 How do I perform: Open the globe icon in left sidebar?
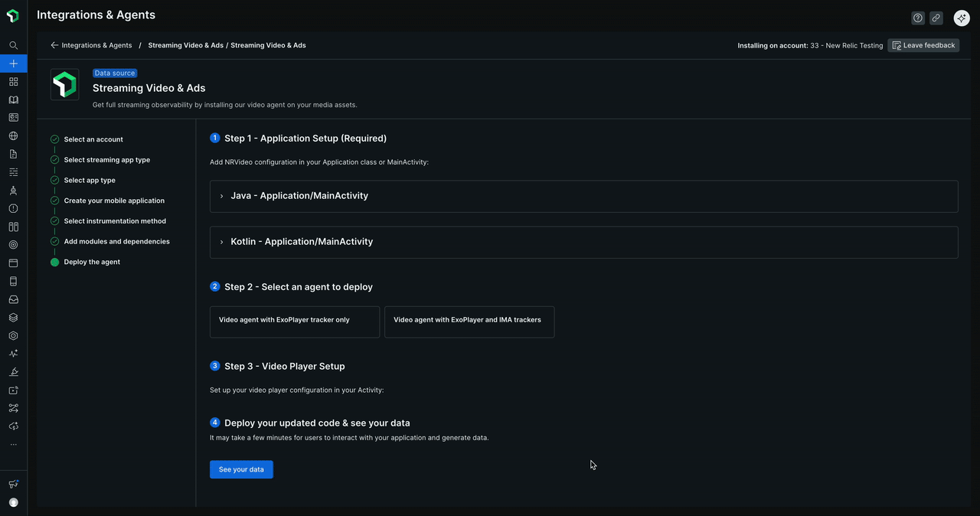[x=13, y=136]
